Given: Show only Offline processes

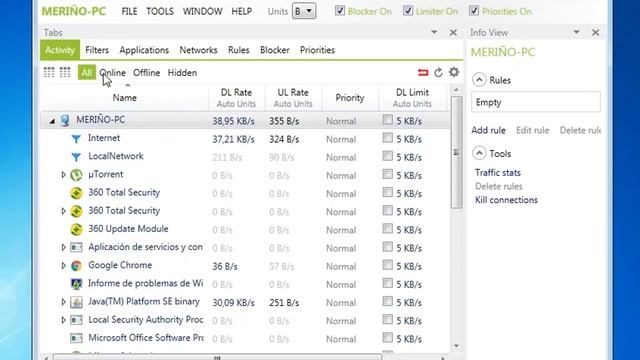Looking at the screenshot, I should pyautogui.click(x=147, y=73).
